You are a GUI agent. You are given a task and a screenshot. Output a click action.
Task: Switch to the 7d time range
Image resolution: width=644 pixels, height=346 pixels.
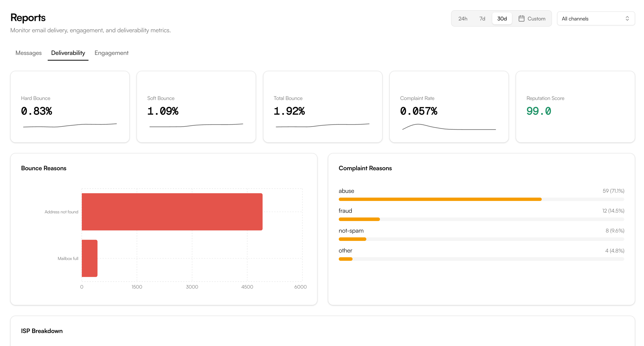coord(482,19)
